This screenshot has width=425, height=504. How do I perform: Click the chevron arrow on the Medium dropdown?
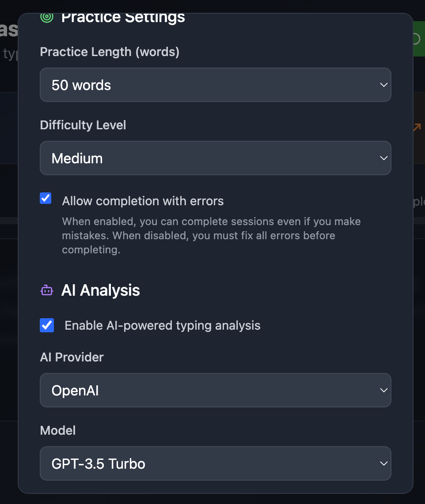point(383,158)
